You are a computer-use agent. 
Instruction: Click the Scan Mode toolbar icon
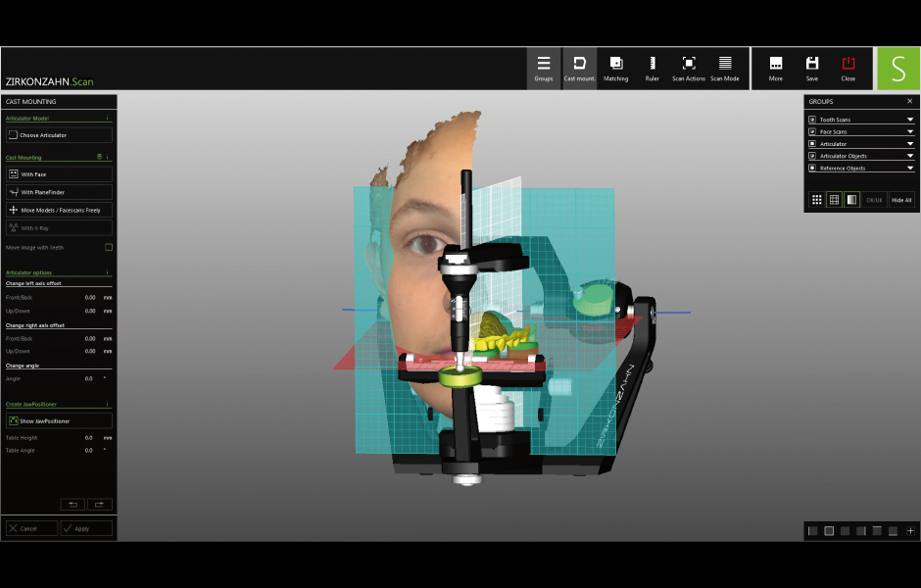(725, 68)
